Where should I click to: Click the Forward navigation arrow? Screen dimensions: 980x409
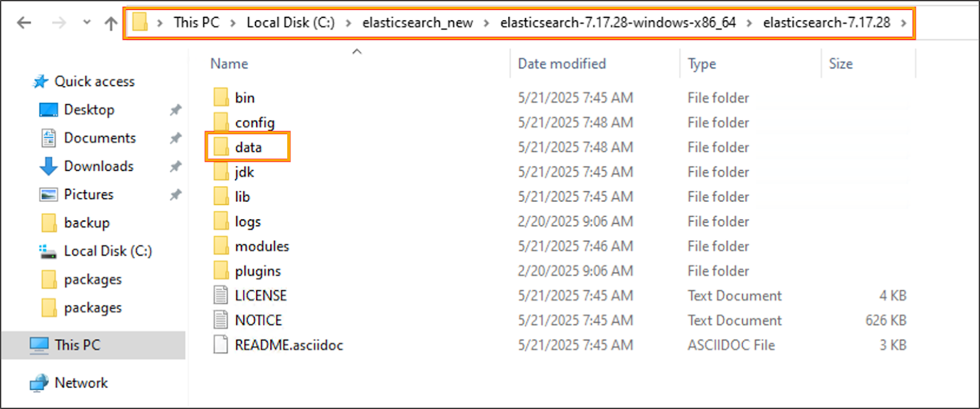tap(59, 23)
